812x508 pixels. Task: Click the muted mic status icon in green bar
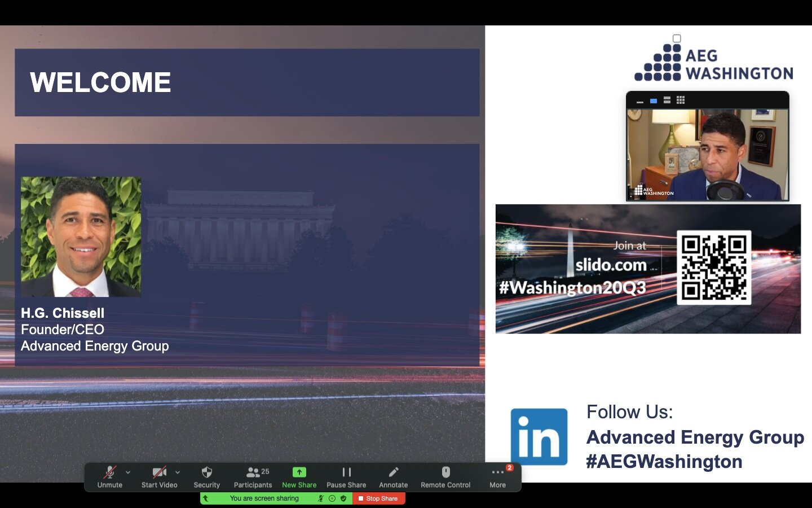tap(321, 498)
